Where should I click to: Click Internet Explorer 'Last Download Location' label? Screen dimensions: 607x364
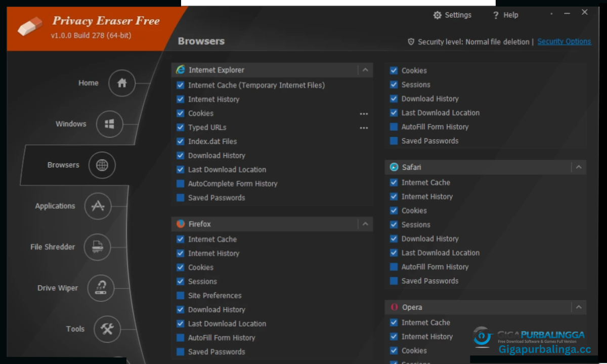pyautogui.click(x=227, y=170)
